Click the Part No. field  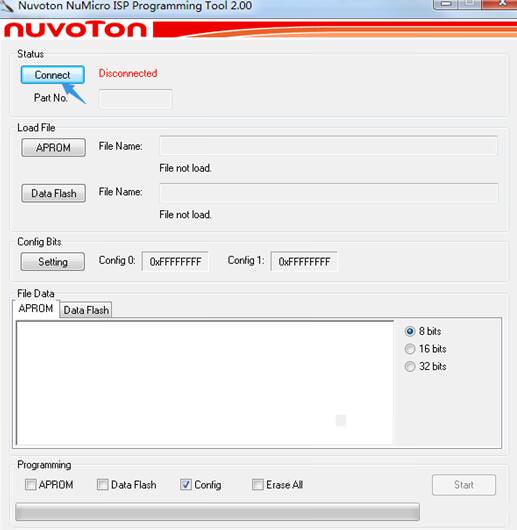click(136, 99)
